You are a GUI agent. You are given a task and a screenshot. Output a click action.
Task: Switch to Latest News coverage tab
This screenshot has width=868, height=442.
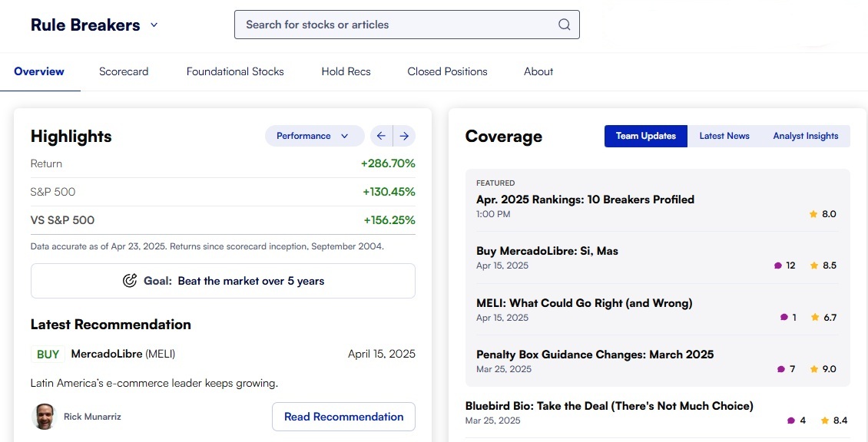[724, 136]
